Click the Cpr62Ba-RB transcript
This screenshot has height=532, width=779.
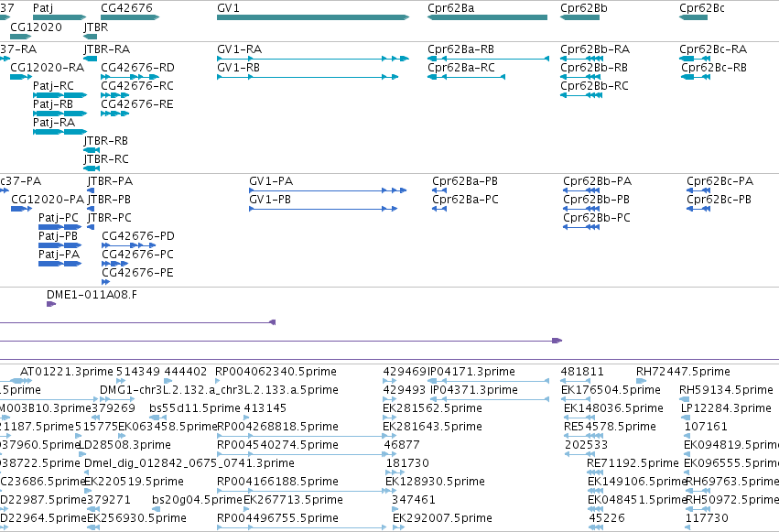489,59
